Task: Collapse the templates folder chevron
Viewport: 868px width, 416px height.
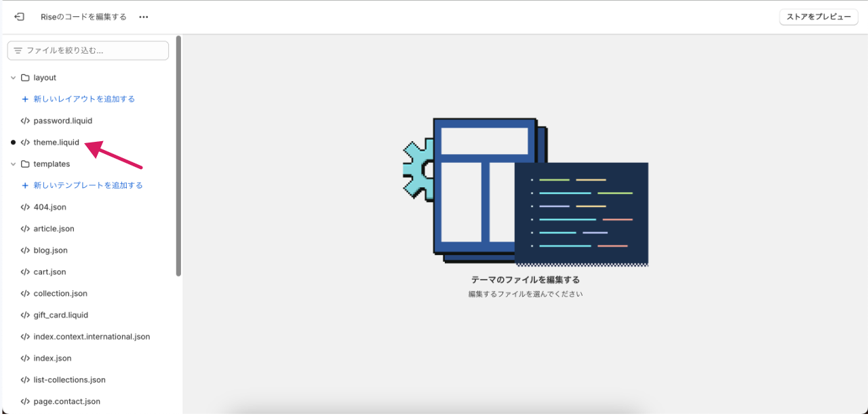Action: (x=13, y=164)
